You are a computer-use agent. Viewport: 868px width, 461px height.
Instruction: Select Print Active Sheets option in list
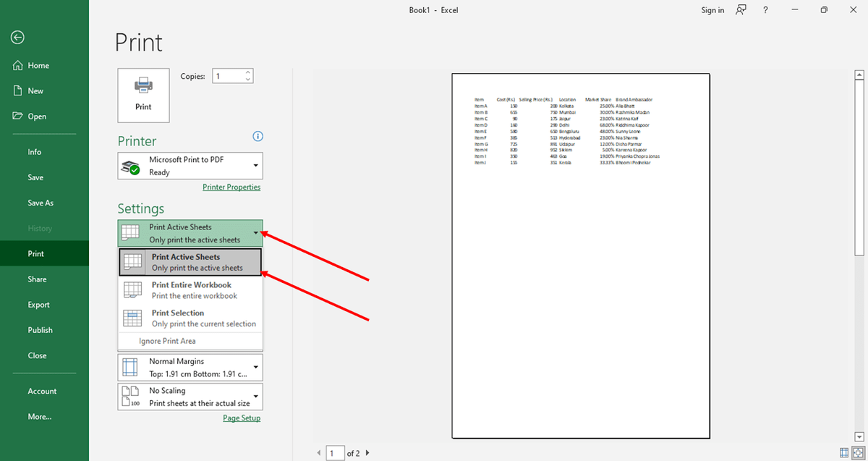(190, 262)
